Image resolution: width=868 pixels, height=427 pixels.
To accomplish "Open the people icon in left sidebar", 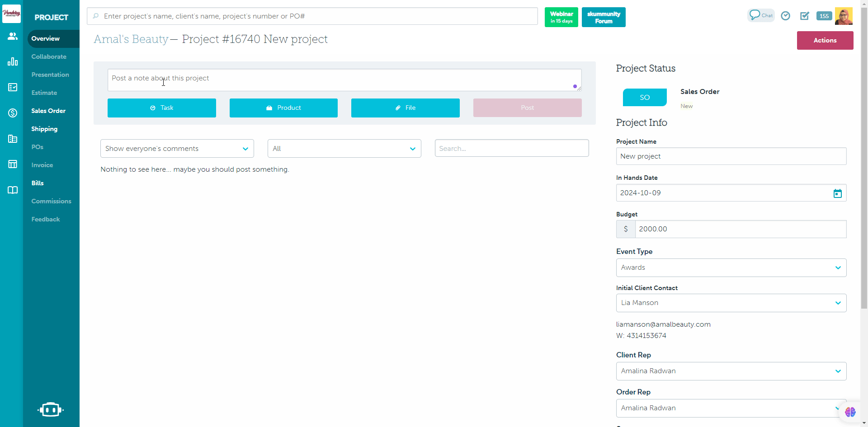I will pos(13,36).
